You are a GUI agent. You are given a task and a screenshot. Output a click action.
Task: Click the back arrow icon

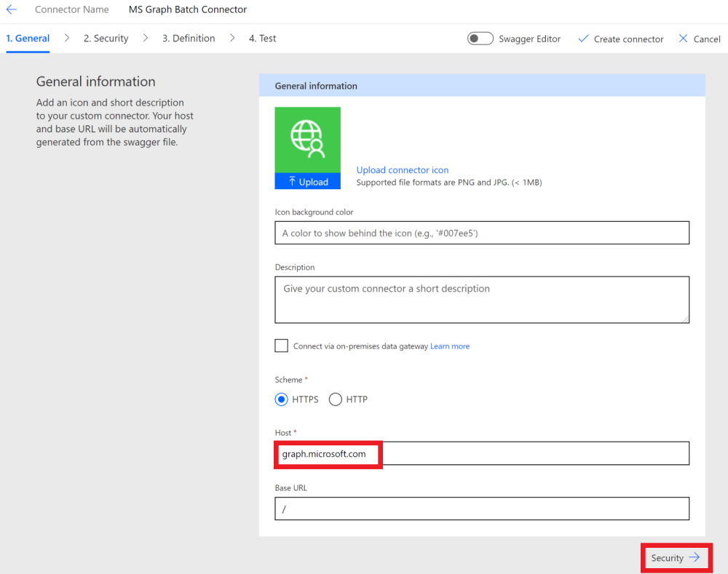pyautogui.click(x=12, y=9)
